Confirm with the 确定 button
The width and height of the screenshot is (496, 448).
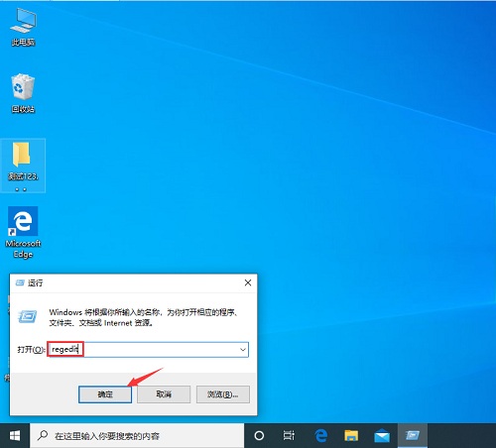point(105,394)
